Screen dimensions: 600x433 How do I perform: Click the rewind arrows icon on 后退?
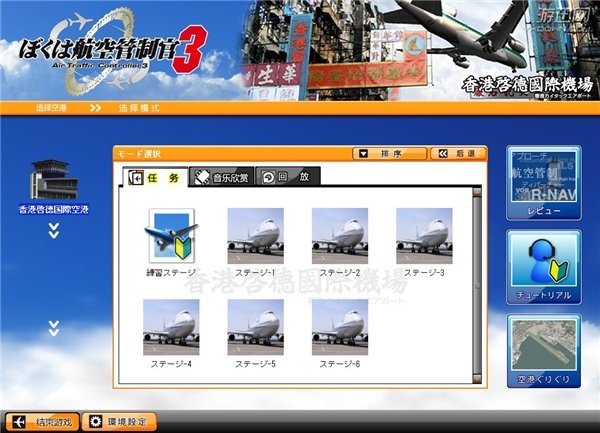click(x=443, y=154)
